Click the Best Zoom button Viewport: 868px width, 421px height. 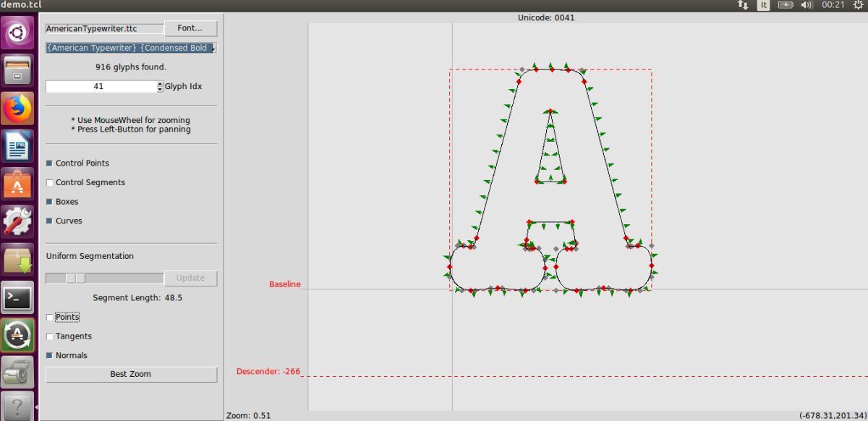[x=131, y=375]
